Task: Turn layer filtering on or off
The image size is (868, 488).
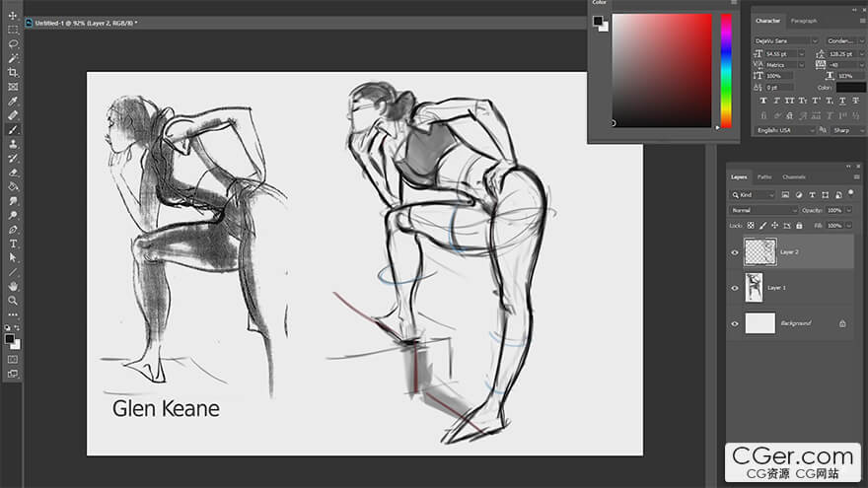Action: click(x=851, y=193)
